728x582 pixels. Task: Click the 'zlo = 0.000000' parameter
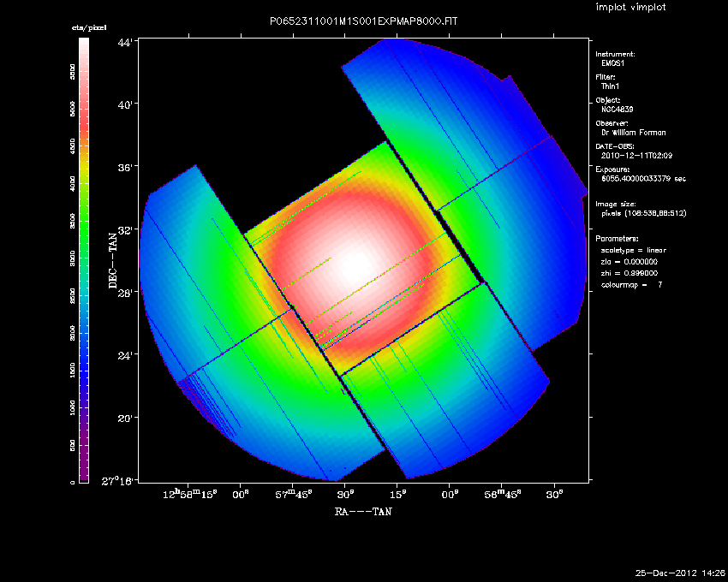click(x=630, y=262)
